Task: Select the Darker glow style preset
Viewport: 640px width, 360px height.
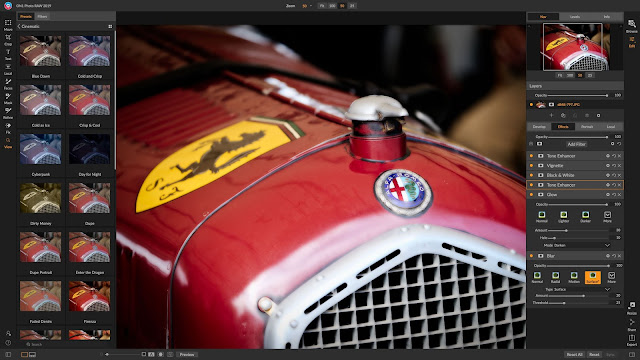Action: coord(585,217)
